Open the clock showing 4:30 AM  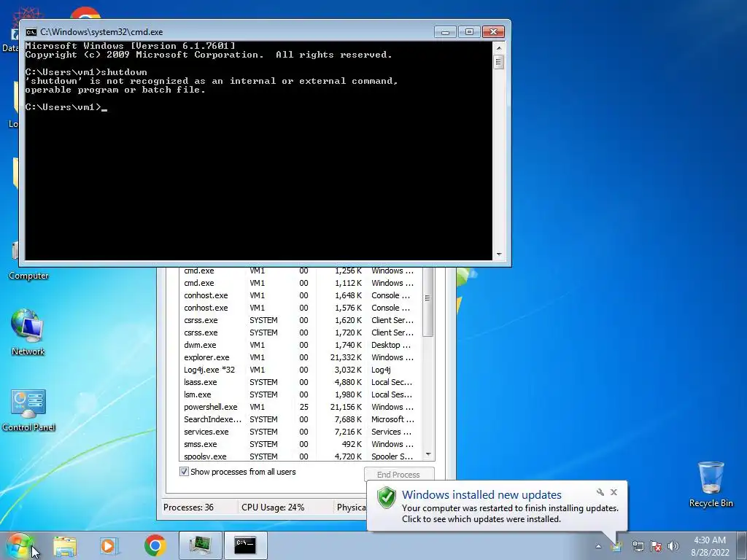click(709, 546)
